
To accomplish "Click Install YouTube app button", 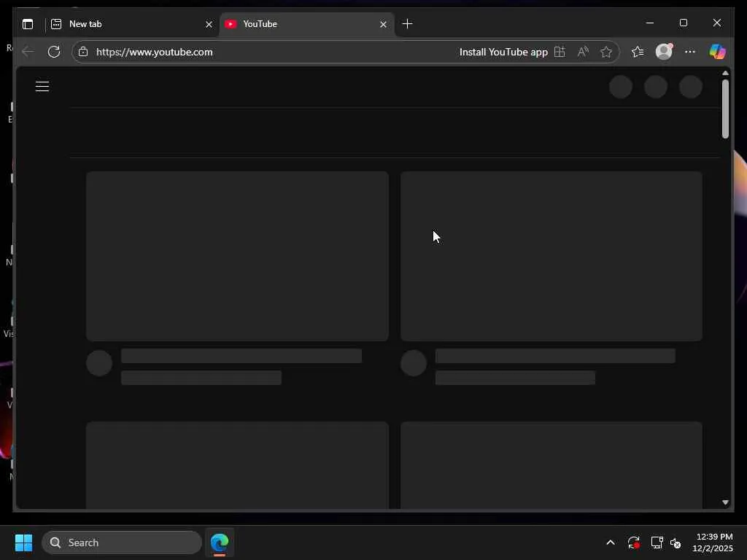I will click(503, 52).
